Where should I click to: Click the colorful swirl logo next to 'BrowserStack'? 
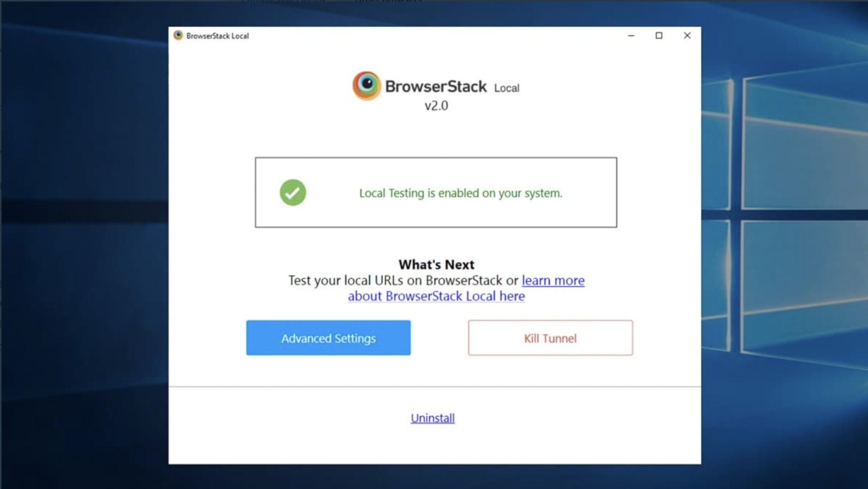[367, 86]
